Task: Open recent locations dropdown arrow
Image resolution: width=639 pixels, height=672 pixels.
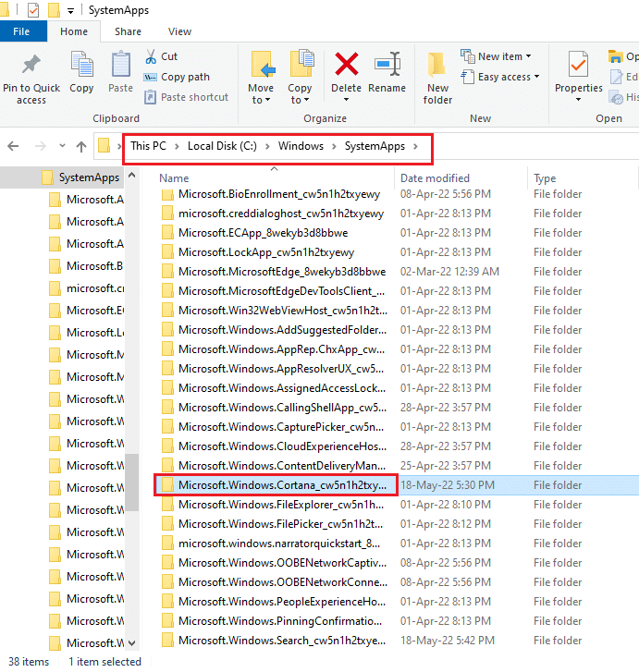Action: [62, 147]
